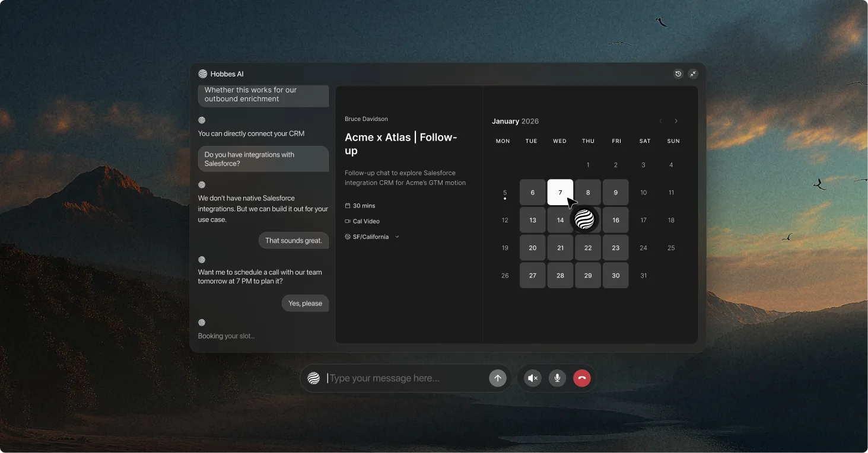Click the 'outbound enrichment' message bubble

263,95
